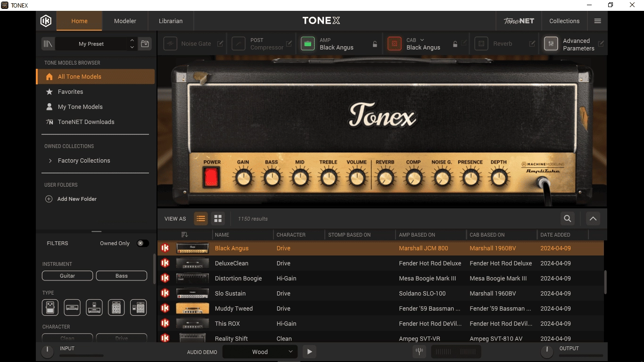Filter by Bass instrument

[x=122, y=276]
